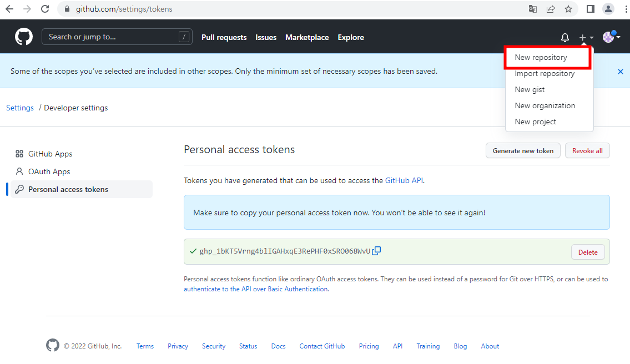Viewport: 630px width, 364px height.
Task: Open Explore in the header
Action: tap(351, 37)
